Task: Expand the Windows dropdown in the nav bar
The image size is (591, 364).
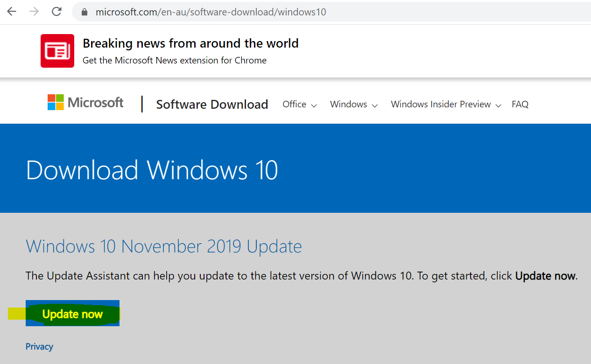Action: coord(353,105)
